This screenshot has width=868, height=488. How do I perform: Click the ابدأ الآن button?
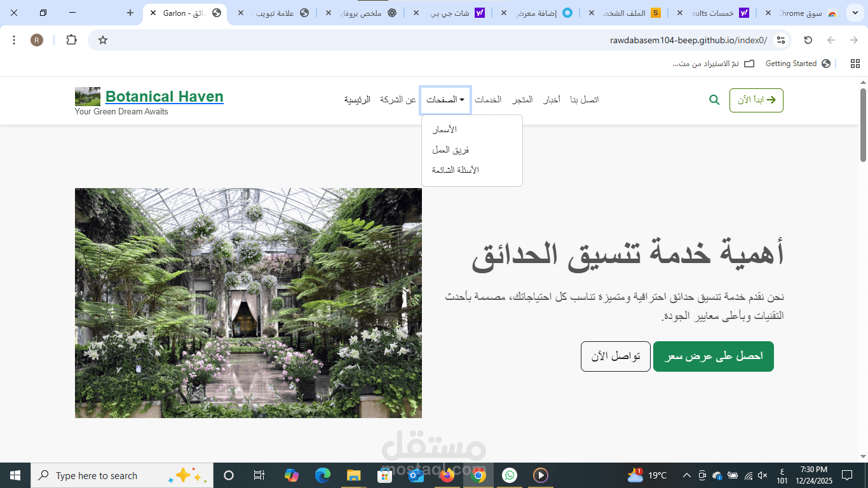756,100
